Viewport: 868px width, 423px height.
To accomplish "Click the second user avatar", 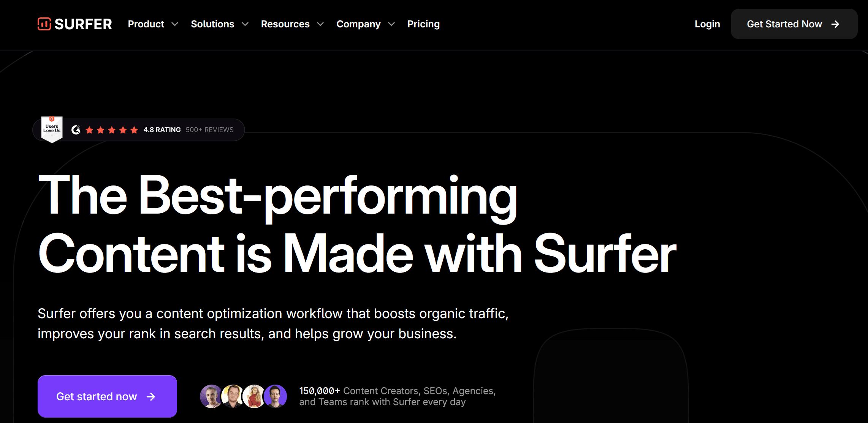I will pos(233,396).
